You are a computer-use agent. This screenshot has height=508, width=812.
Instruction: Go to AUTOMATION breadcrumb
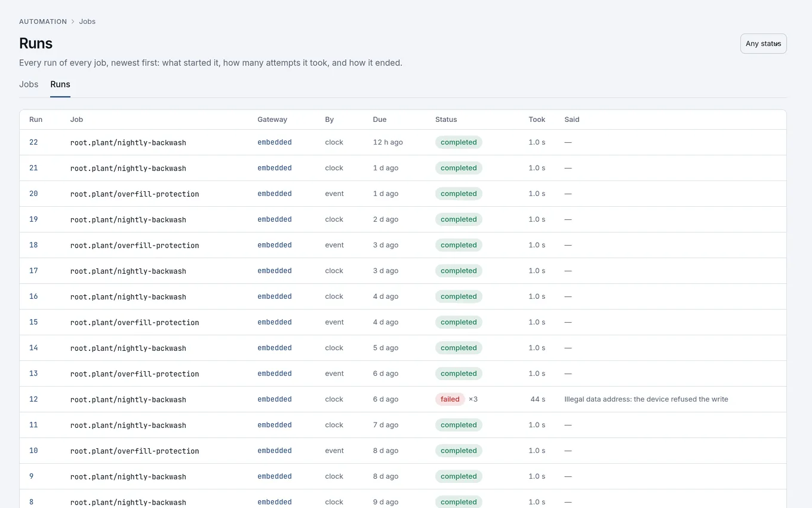[x=43, y=22]
